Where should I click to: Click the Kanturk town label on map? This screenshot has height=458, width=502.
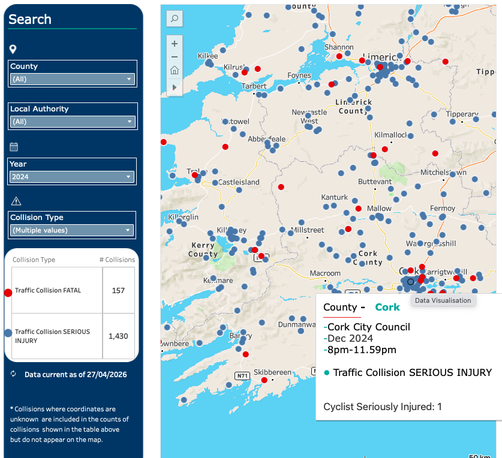coord(334,197)
